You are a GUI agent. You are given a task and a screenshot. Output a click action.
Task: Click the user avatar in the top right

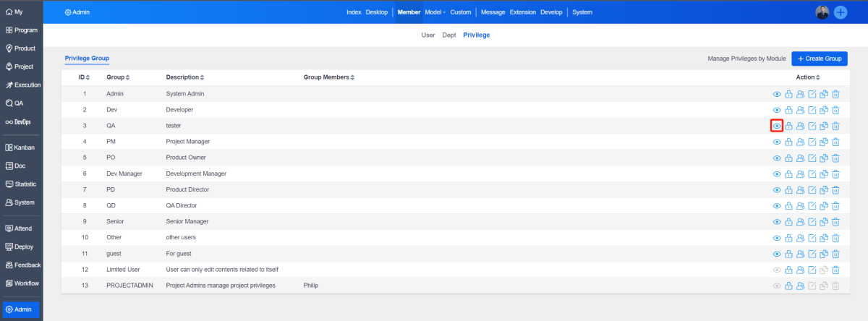822,12
